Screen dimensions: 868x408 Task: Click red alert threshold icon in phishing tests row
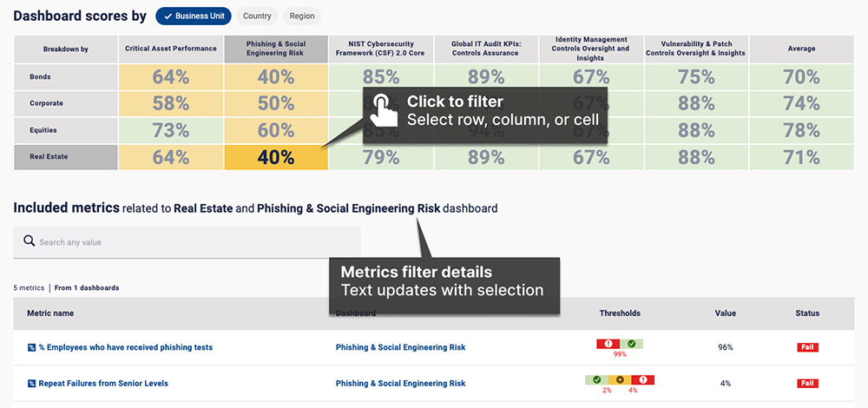(x=608, y=344)
